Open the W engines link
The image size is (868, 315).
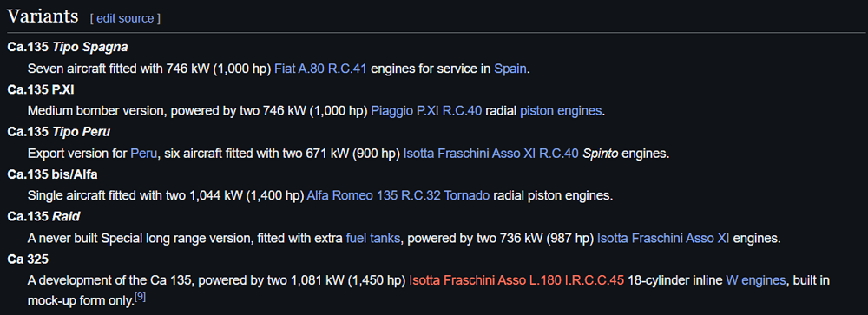756,280
